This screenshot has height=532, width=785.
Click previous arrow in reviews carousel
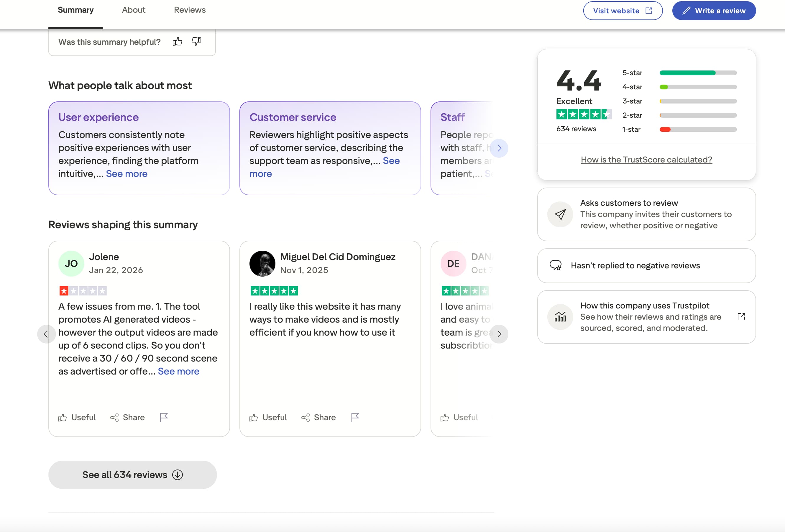(x=46, y=334)
